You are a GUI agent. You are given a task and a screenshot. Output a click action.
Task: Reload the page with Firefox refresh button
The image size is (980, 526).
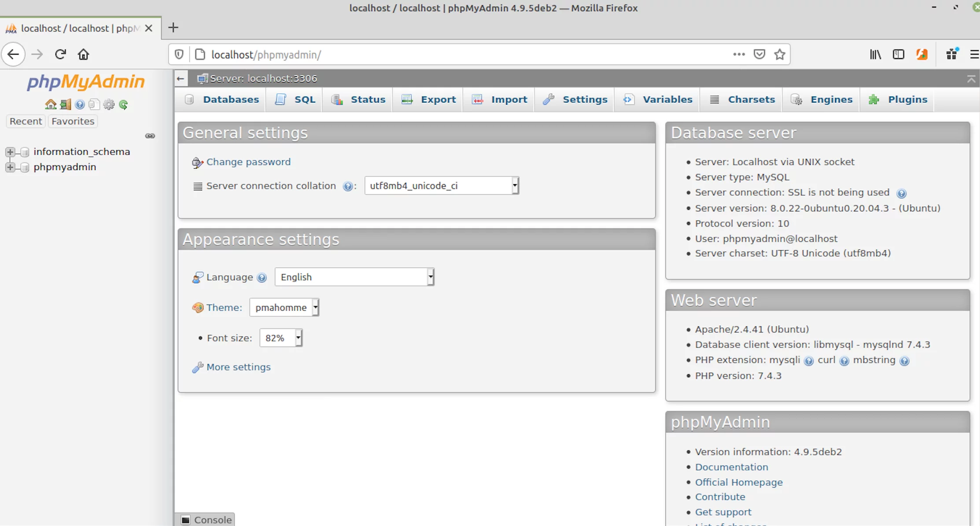60,54
